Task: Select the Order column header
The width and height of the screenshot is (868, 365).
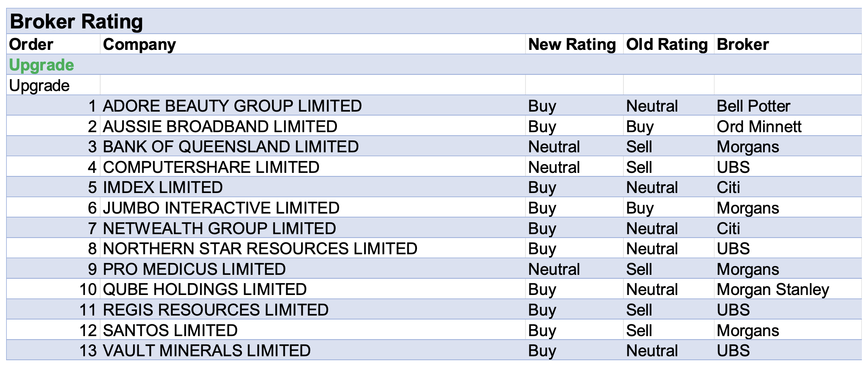Action: (31, 44)
